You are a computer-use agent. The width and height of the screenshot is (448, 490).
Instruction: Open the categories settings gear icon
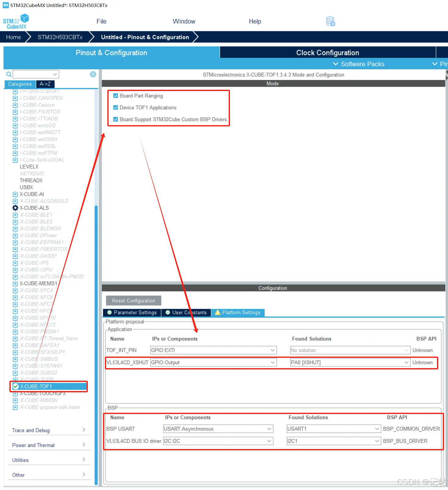pyautogui.click(x=93, y=74)
